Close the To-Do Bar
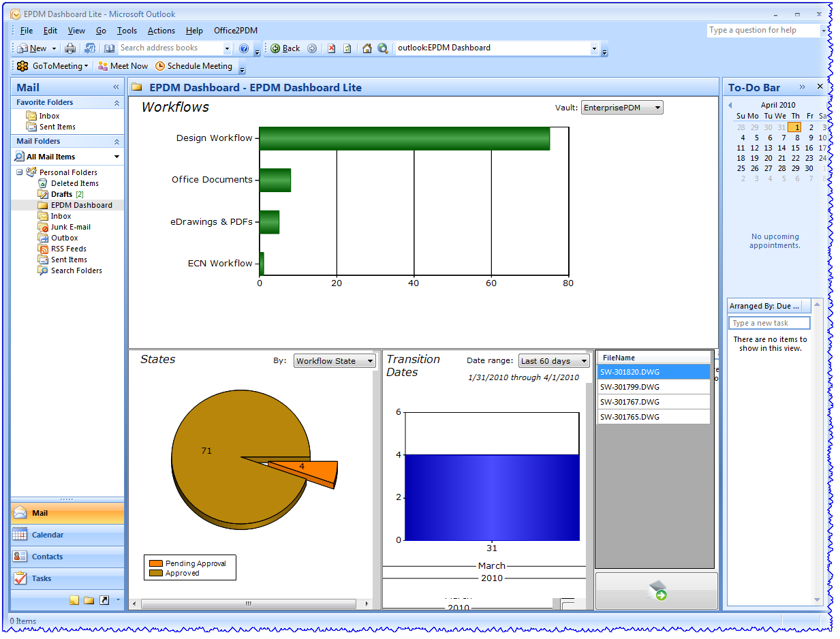The image size is (840, 639). point(820,87)
